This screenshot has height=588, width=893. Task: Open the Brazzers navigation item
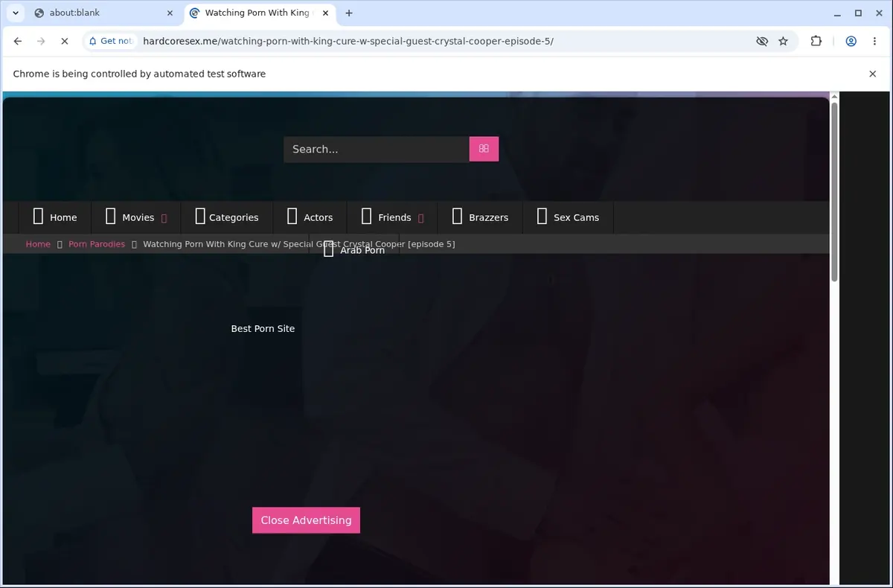click(x=481, y=217)
